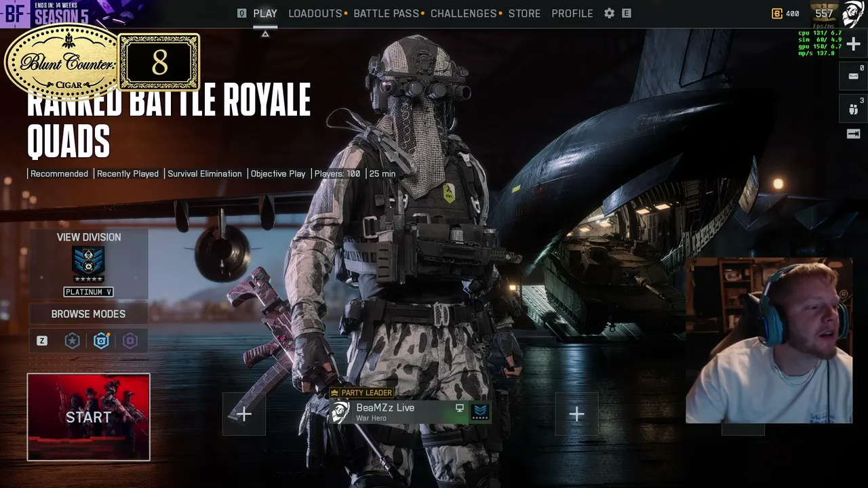The image size is (868, 488).
Task: Click the 'Players: 100' label
Action: [x=337, y=174]
